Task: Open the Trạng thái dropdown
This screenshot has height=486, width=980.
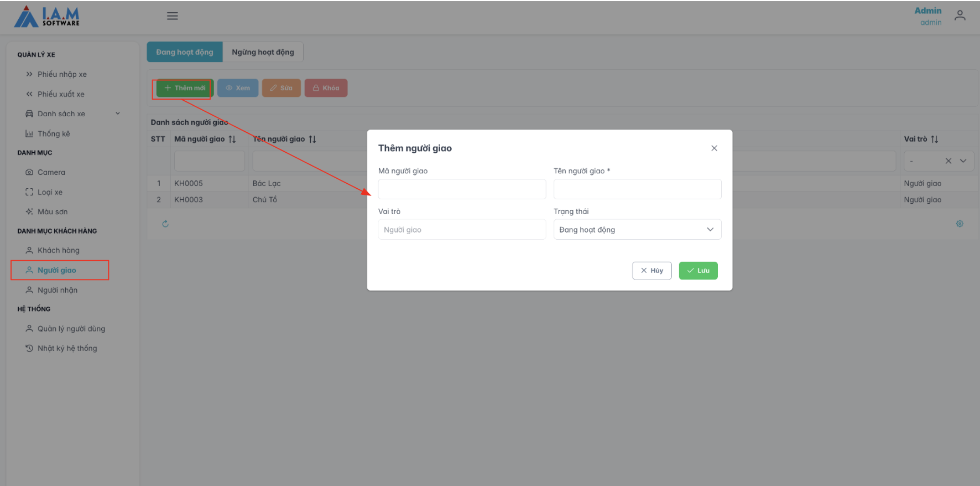Action: click(637, 230)
